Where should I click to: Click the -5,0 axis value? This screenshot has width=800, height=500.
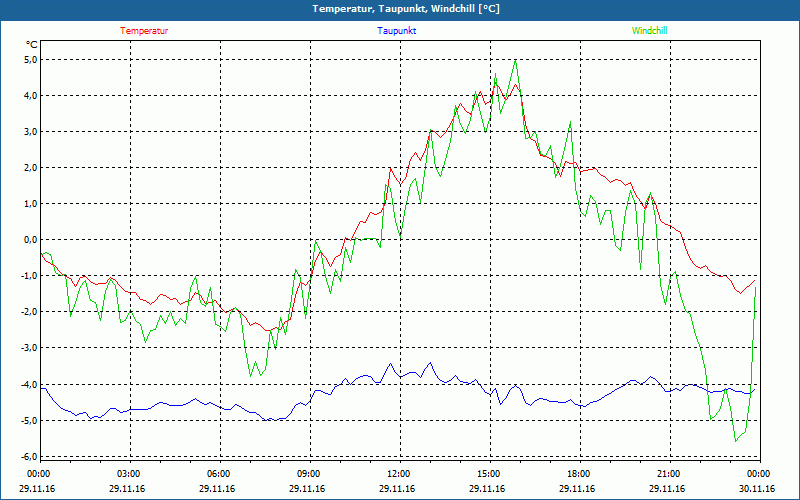[29, 420]
